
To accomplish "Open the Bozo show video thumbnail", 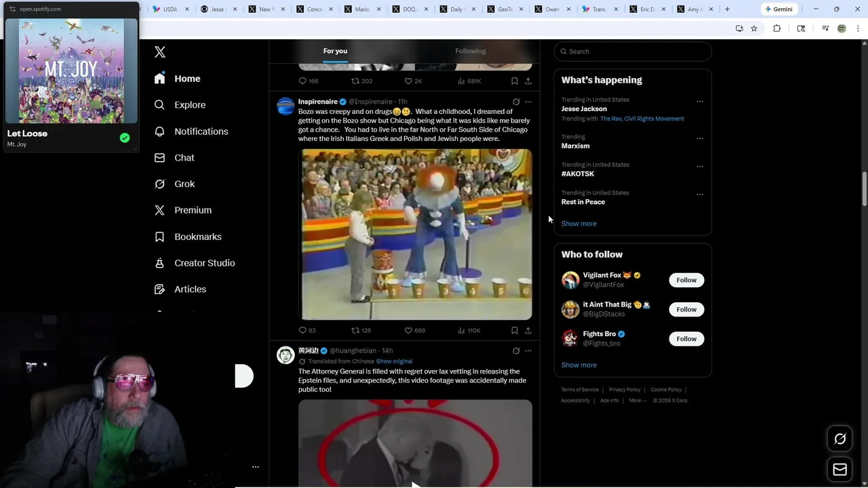I will (x=416, y=235).
